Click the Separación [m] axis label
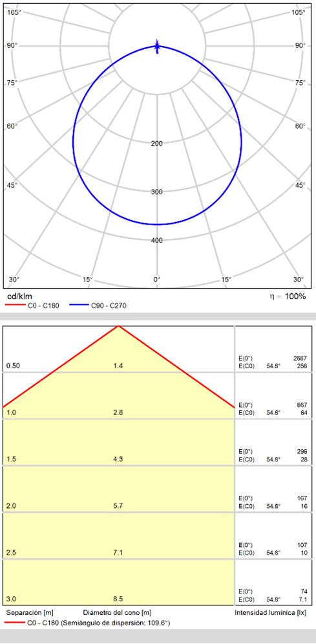The image size is (316, 644). [30, 613]
